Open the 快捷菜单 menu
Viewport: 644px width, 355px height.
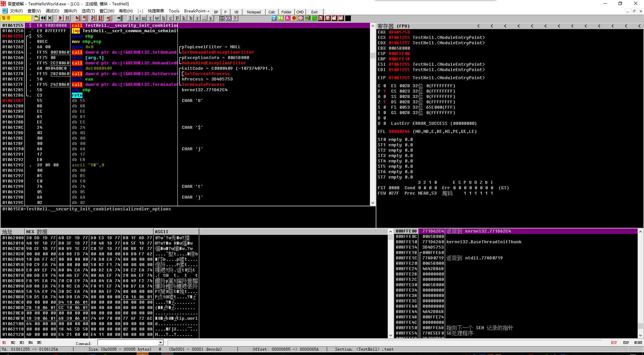click(x=156, y=11)
